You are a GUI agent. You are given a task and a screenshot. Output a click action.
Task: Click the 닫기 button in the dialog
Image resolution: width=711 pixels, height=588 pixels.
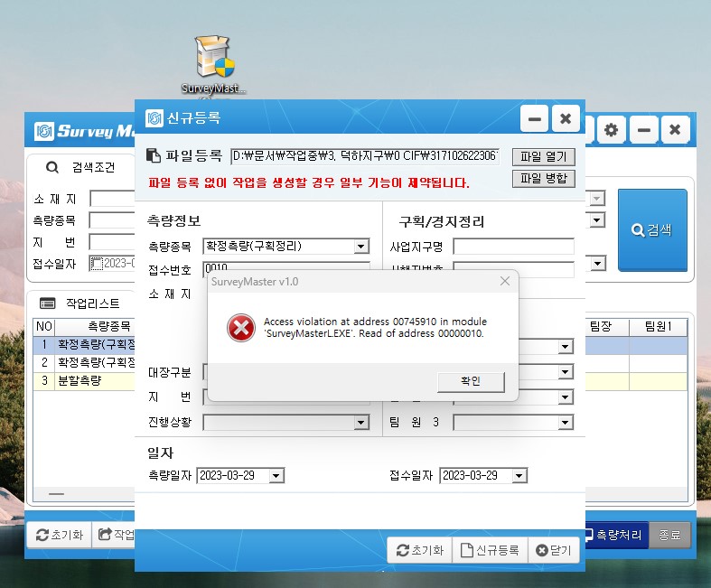[554, 550]
